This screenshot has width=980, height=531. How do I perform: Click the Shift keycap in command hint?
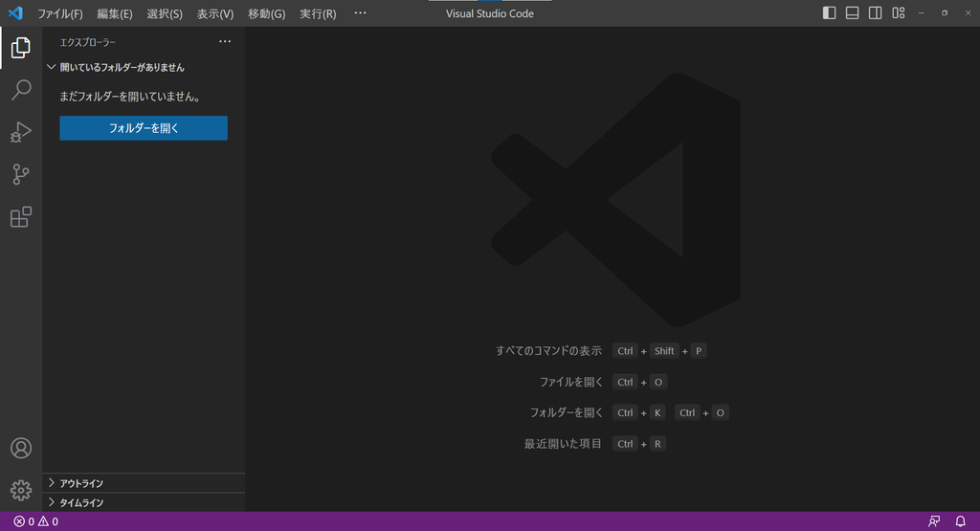pyautogui.click(x=664, y=351)
